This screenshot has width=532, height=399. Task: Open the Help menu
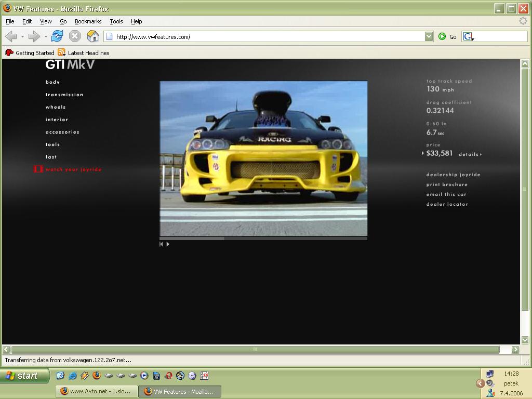pos(137,21)
